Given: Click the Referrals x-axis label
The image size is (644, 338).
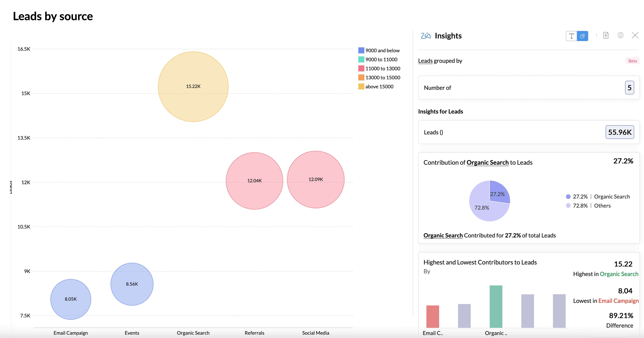Looking at the screenshot, I should 255,333.
